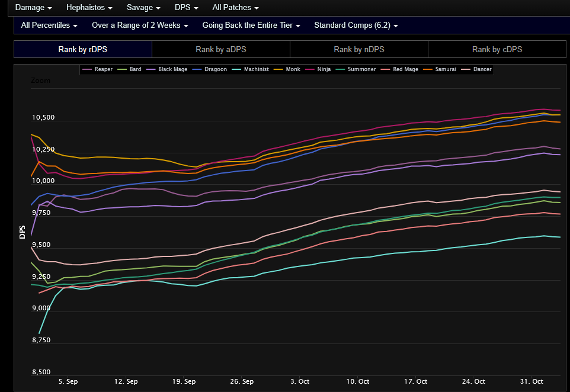
Task: Click the 17. Oct x-axis label
Action: tap(416, 381)
